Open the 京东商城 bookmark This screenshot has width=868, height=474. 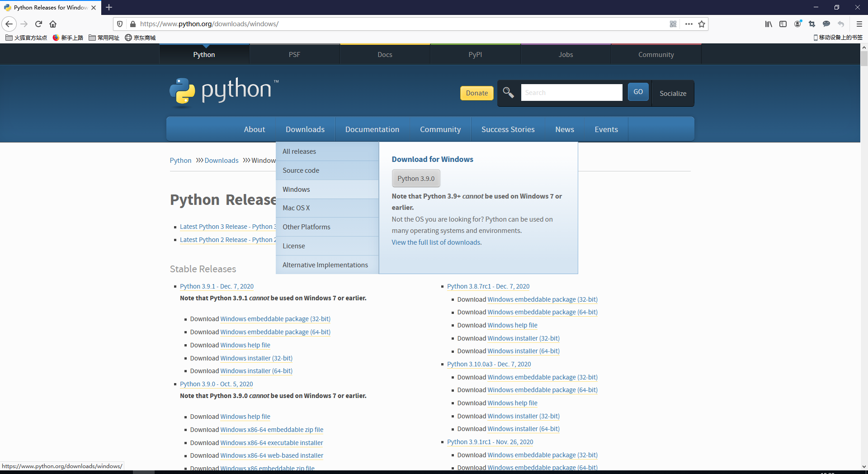(140, 38)
